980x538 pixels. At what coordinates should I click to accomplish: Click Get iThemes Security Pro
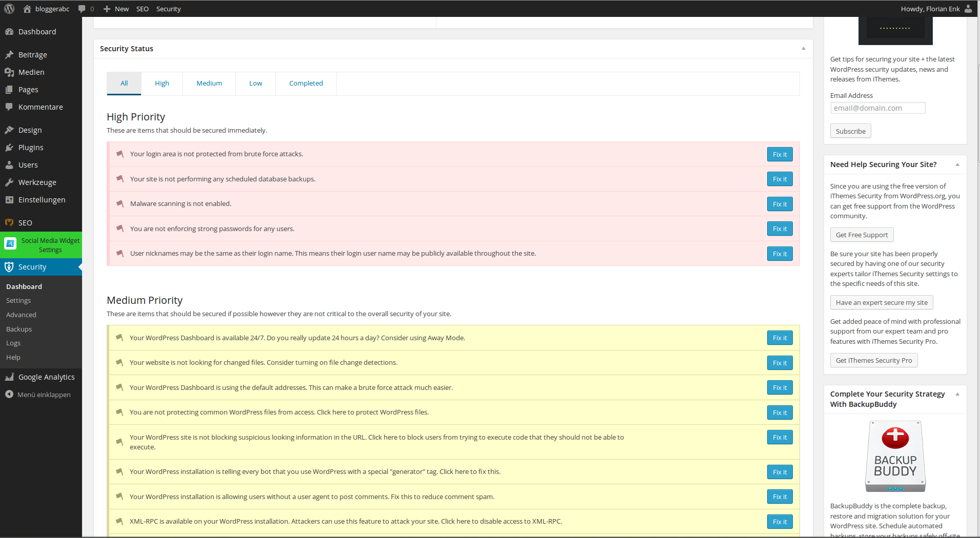874,360
